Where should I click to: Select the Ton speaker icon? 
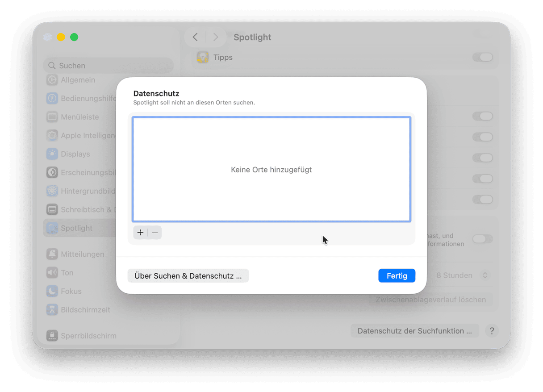click(x=52, y=273)
